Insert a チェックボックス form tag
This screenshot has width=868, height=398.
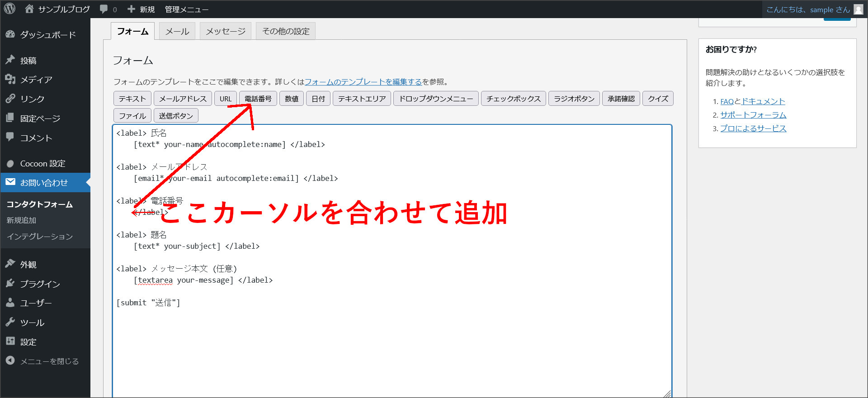tap(513, 99)
